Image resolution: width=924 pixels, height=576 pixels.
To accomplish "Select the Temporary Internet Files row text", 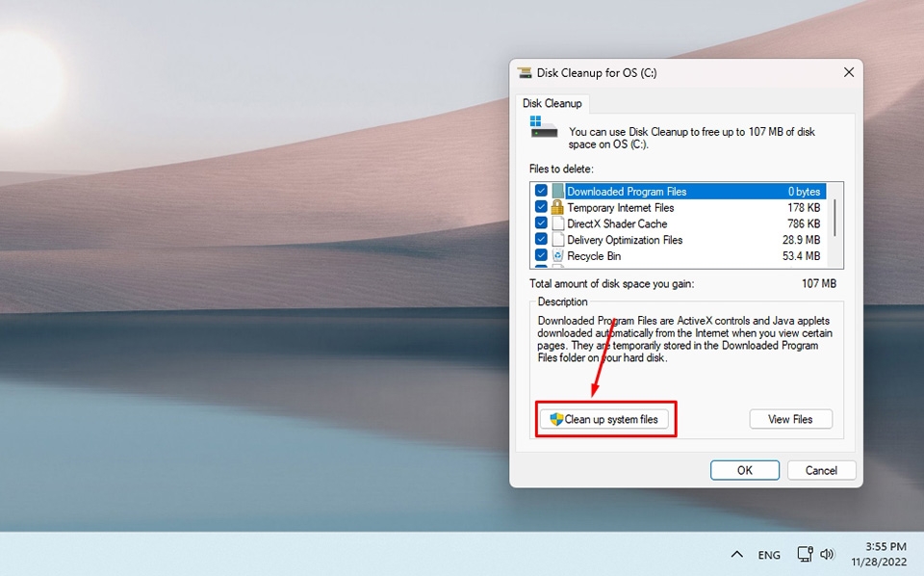I will tap(621, 207).
